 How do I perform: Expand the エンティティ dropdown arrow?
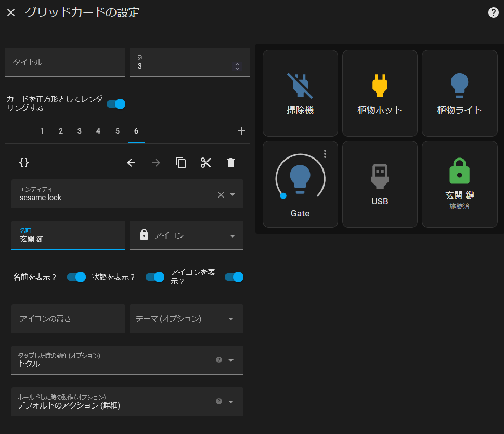[x=232, y=195]
